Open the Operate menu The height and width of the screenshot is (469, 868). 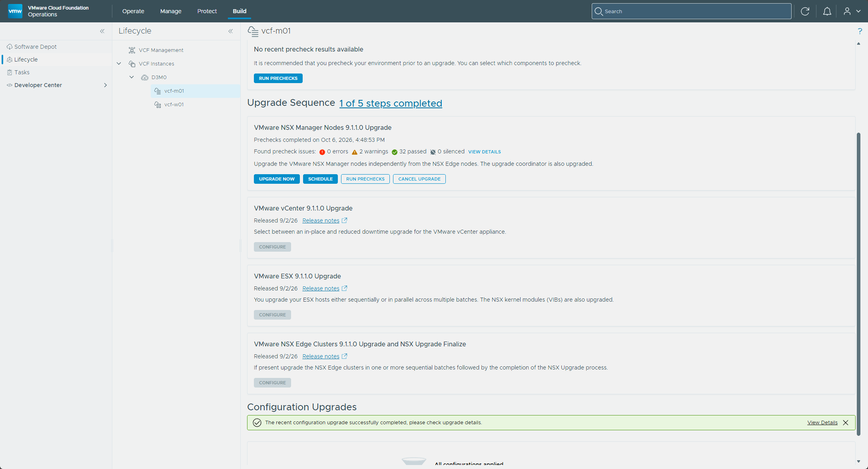click(133, 11)
